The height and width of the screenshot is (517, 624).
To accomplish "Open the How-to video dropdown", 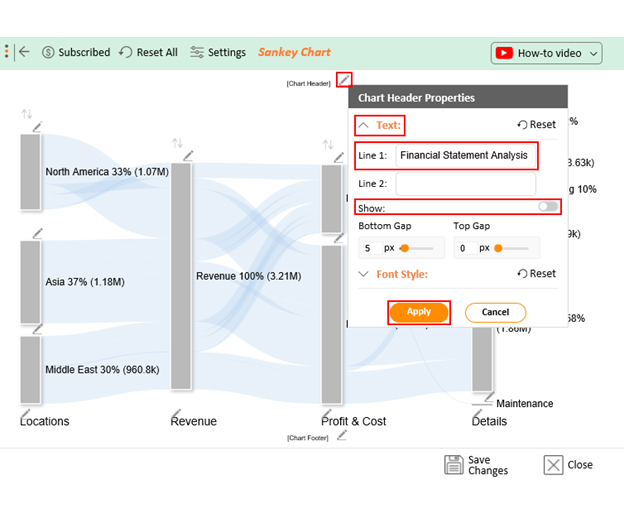I will pos(546,53).
